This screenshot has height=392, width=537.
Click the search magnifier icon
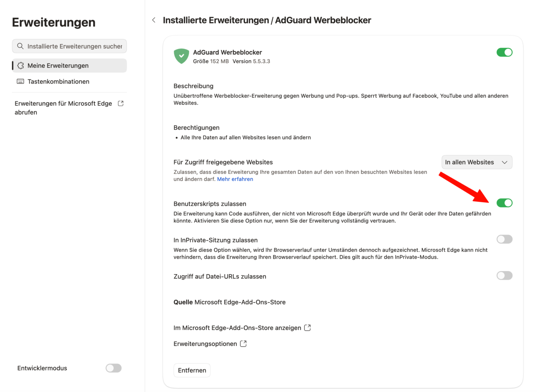pyautogui.click(x=21, y=46)
